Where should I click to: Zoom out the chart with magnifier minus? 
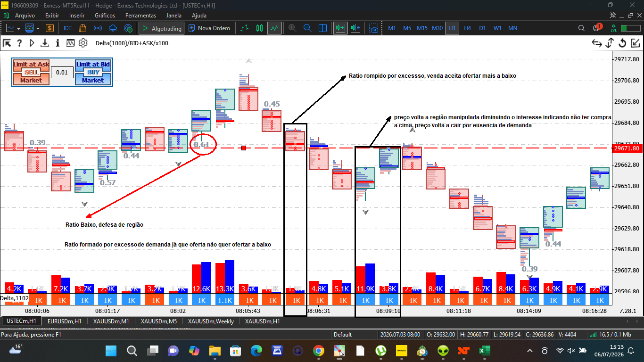pyautogui.click(x=308, y=28)
